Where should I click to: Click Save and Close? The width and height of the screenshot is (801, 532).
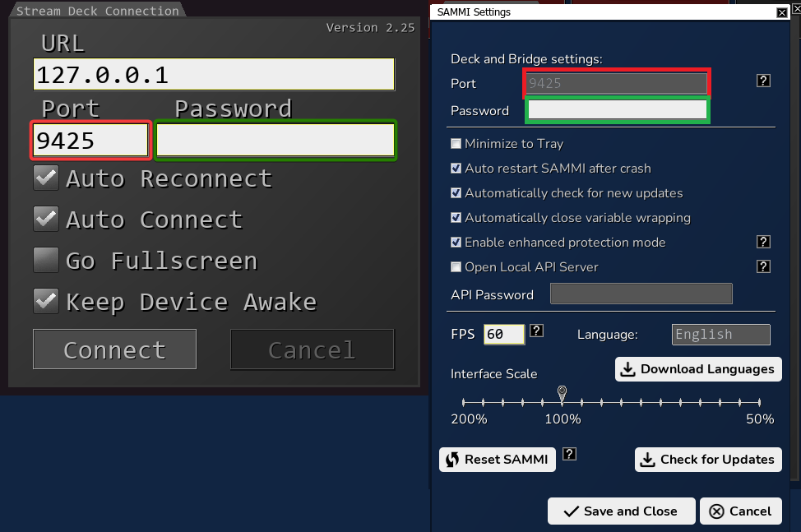click(621, 511)
